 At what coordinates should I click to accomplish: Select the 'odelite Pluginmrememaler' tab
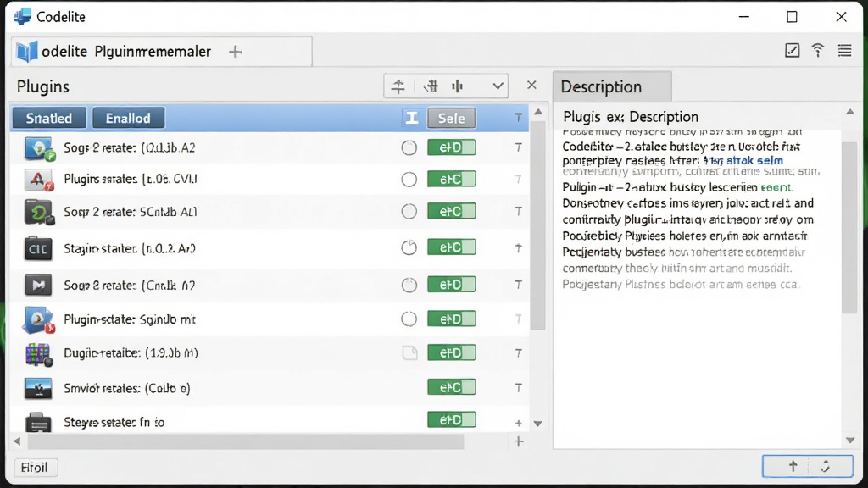(160, 52)
